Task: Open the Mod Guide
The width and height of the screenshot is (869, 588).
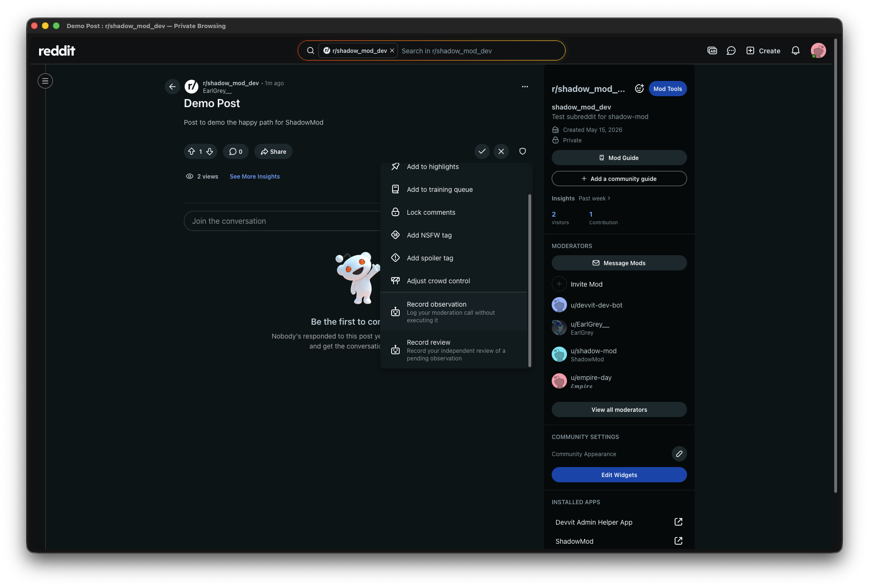Action: [x=619, y=158]
